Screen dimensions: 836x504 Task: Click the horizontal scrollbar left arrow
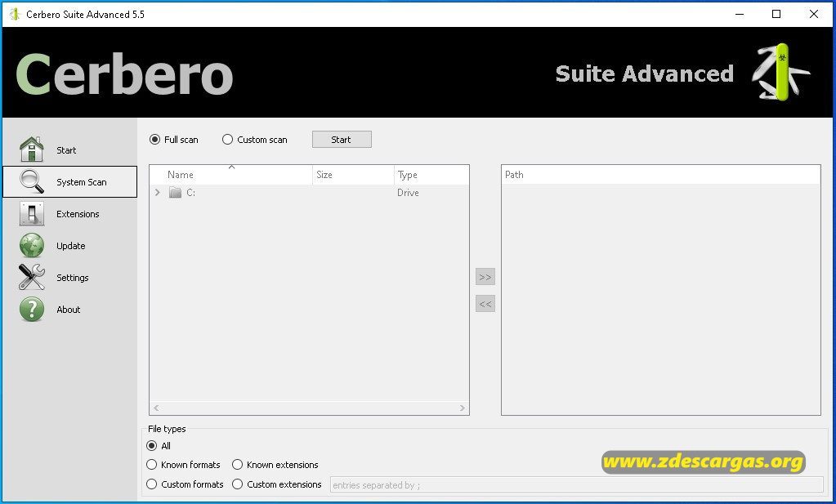coord(156,408)
